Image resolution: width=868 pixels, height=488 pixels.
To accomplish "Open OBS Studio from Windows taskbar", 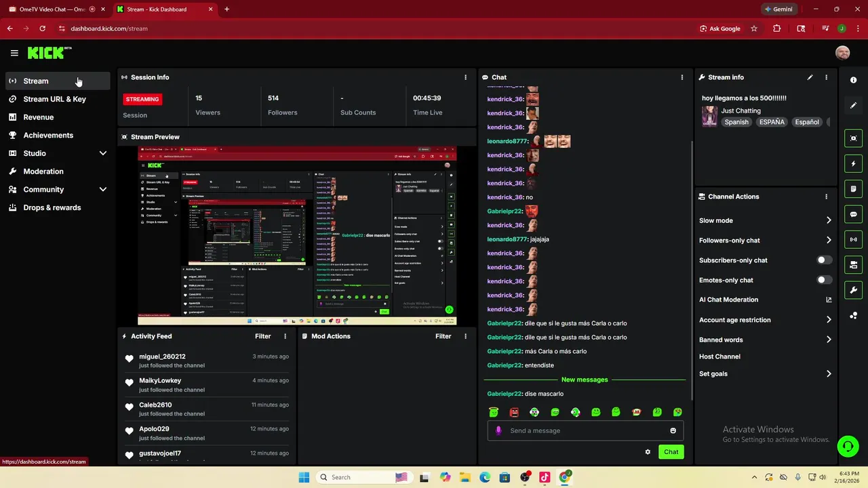I will coord(525,477).
